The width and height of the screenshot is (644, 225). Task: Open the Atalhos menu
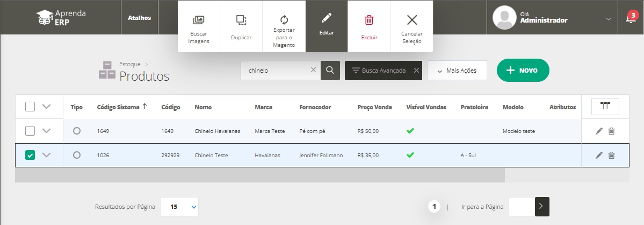(x=139, y=18)
